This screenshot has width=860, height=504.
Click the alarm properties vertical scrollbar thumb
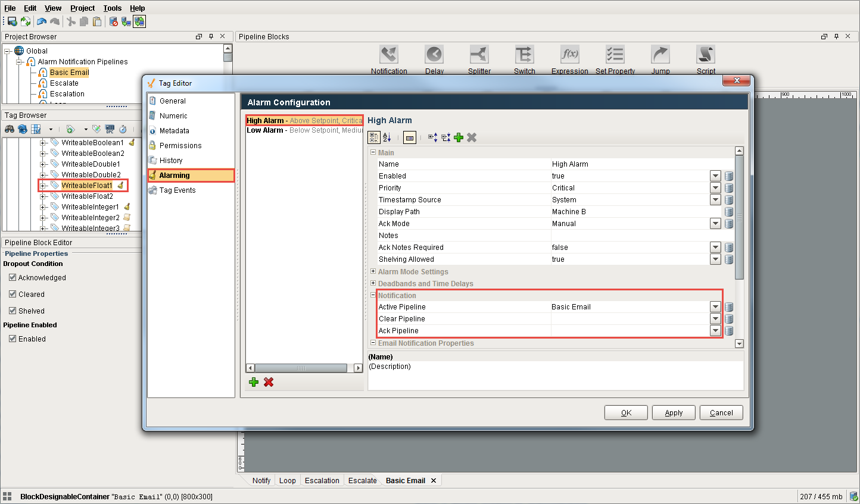tap(739, 218)
